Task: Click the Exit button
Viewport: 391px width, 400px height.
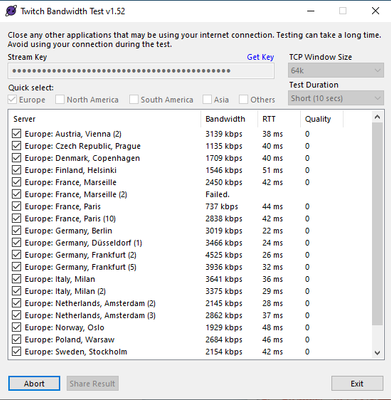Action: pos(357,383)
